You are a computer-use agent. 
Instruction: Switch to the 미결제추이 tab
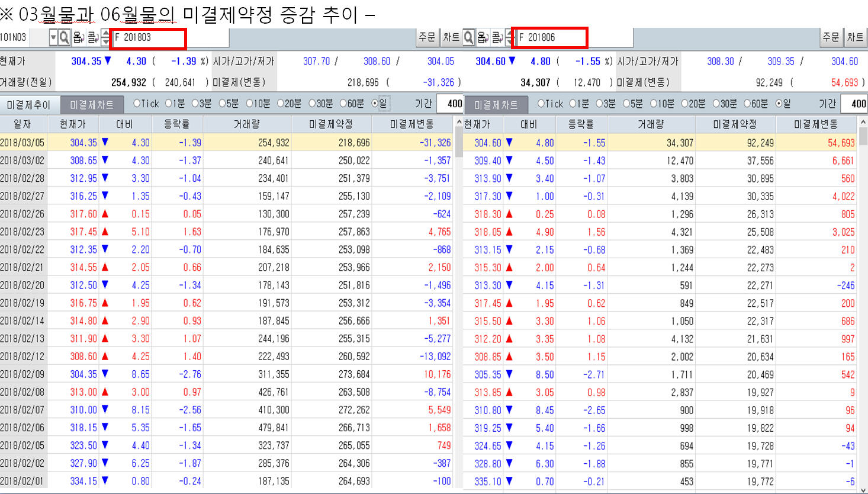pyautogui.click(x=29, y=105)
